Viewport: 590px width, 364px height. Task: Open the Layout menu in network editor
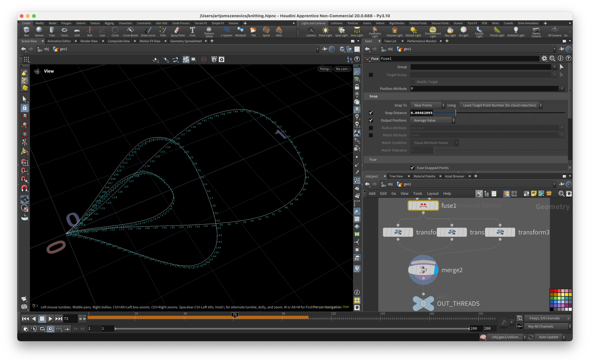tap(432, 194)
